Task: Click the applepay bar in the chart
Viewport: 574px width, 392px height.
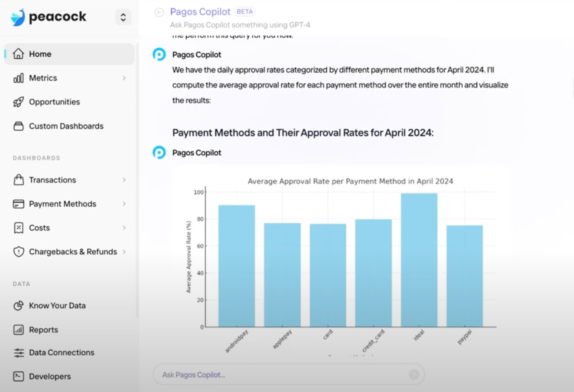Action: (282, 275)
